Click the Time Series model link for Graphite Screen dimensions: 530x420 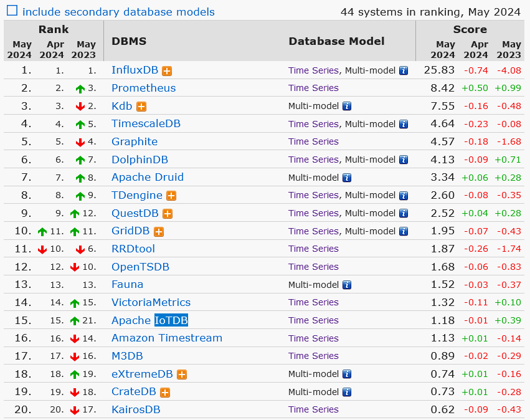click(313, 141)
